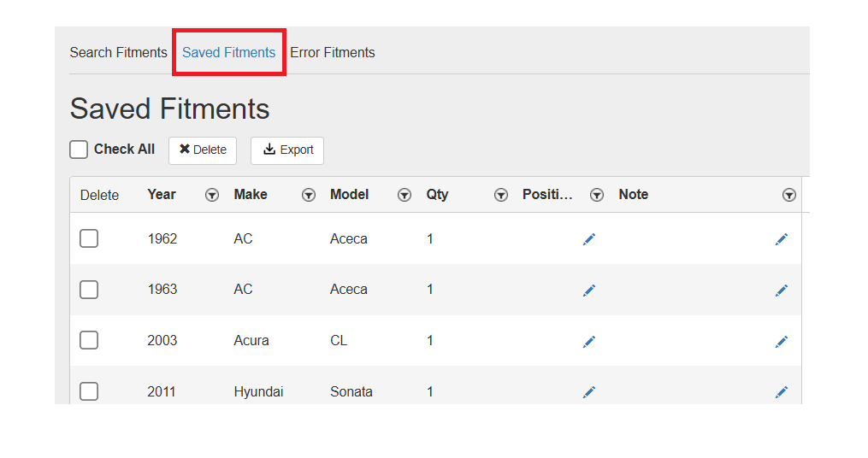Click the year cell 2011
Screen dimensions: 868x458
click(x=161, y=392)
